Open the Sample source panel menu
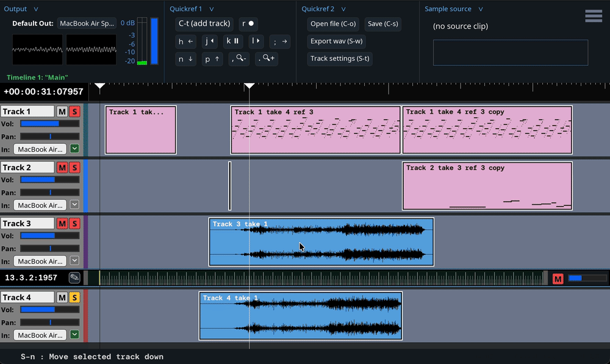 [x=481, y=9]
